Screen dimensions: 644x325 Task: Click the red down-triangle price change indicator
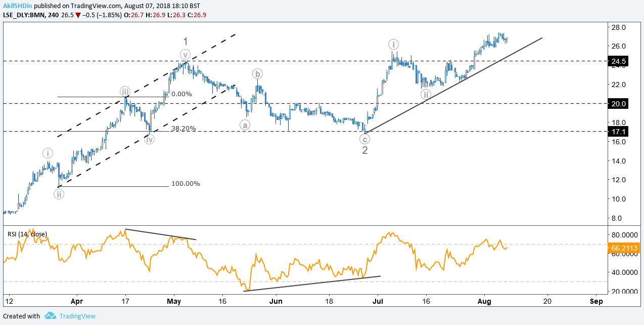[x=78, y=15]
